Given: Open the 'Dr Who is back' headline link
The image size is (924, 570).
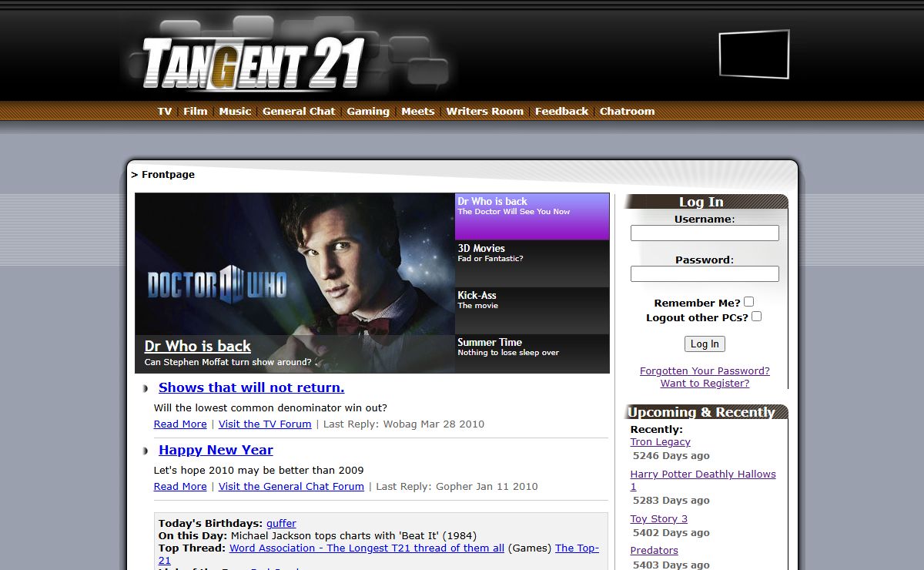Looking at the screenshot, I should coord(198,346).
